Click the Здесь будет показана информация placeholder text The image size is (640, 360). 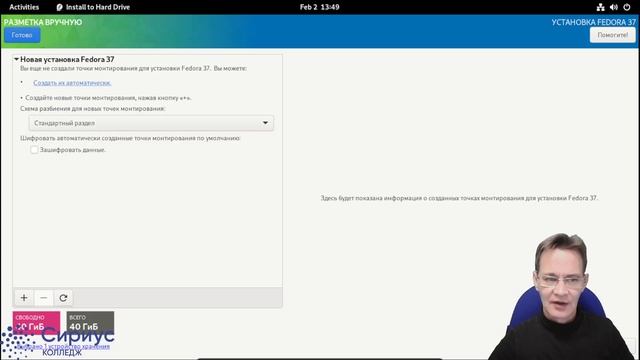coord(459,198)
